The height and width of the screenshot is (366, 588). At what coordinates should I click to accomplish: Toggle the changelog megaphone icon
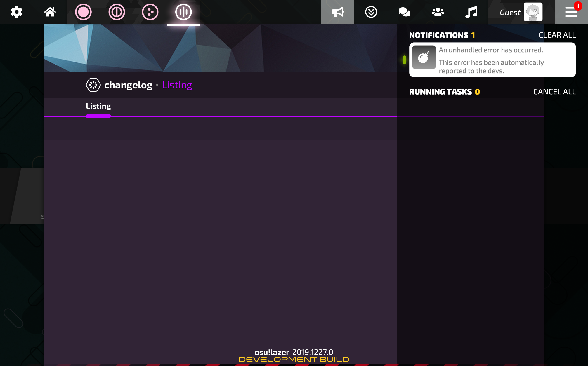(338, 12)
